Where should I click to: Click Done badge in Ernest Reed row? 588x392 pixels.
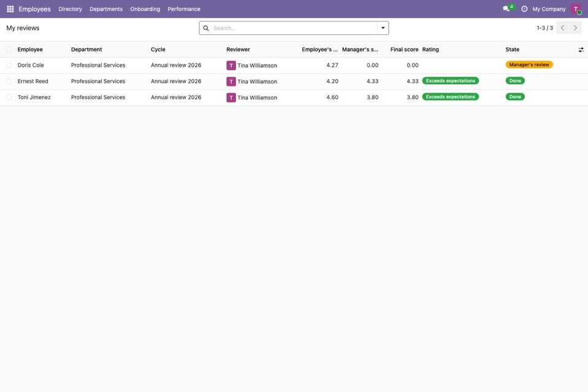tap(515, 80)
